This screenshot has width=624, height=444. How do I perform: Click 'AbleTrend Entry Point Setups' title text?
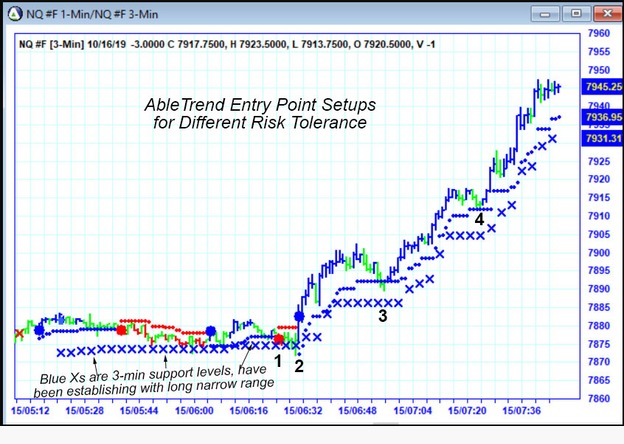260,105
